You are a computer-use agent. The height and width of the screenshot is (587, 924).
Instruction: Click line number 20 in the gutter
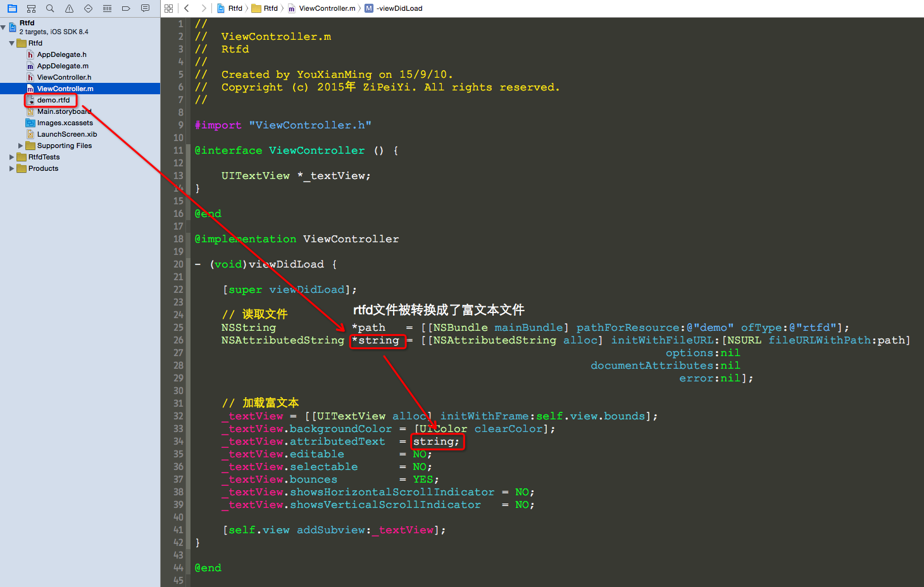pos(178,264)
